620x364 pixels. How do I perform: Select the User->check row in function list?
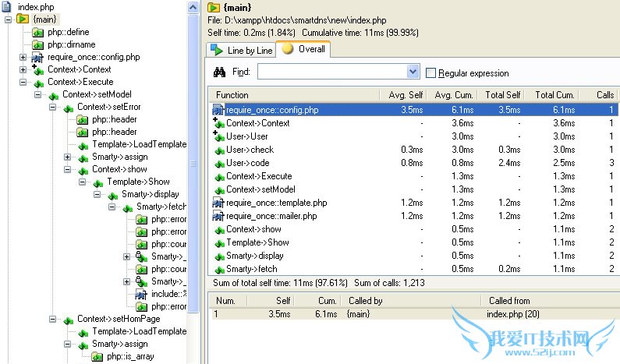click(x=250, y=150)
